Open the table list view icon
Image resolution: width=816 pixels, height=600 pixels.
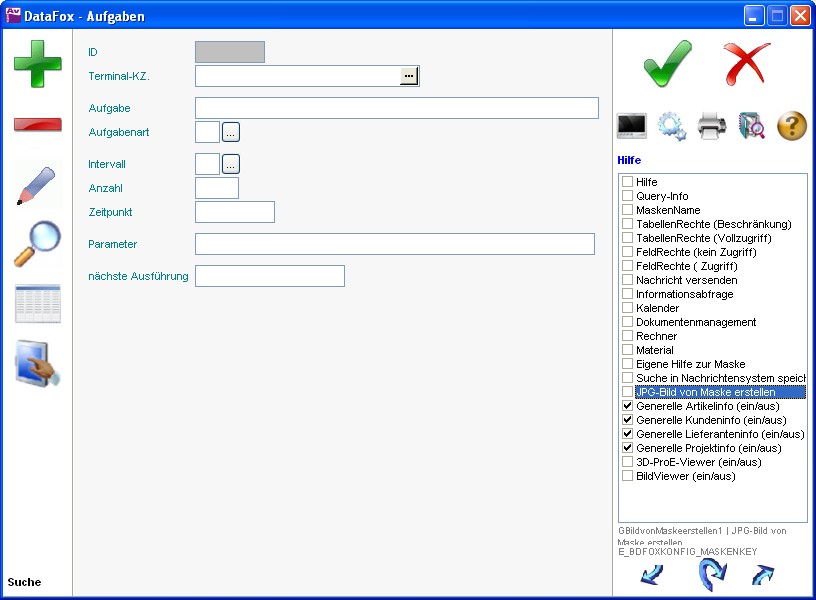click(x=37, y=304)
